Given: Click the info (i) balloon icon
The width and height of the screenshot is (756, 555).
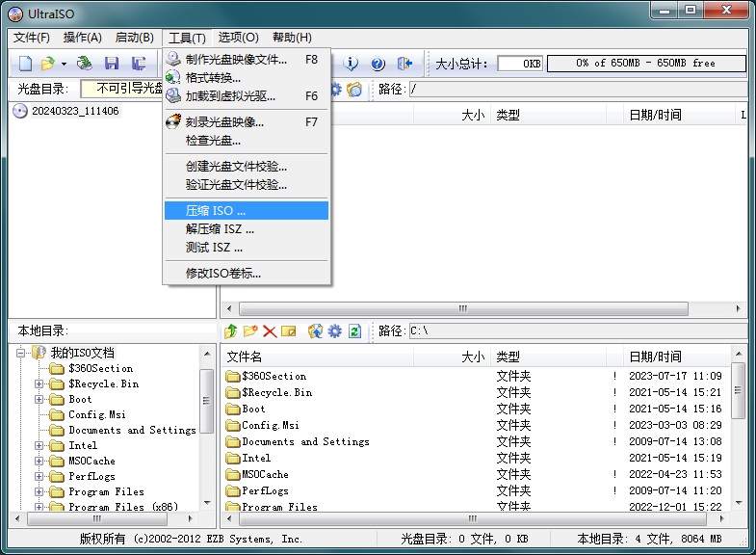Looking at the screenshot, I should pos(351,64).
